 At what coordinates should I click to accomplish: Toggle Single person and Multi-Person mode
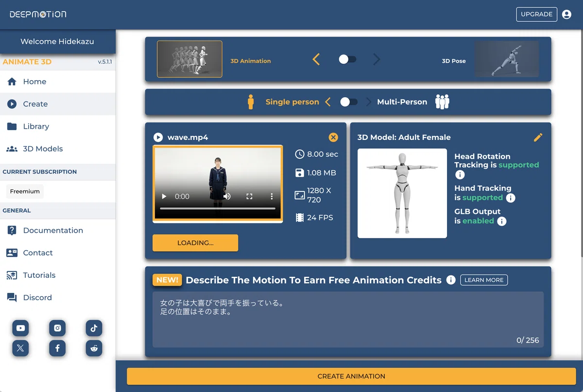tap(349, 102)
